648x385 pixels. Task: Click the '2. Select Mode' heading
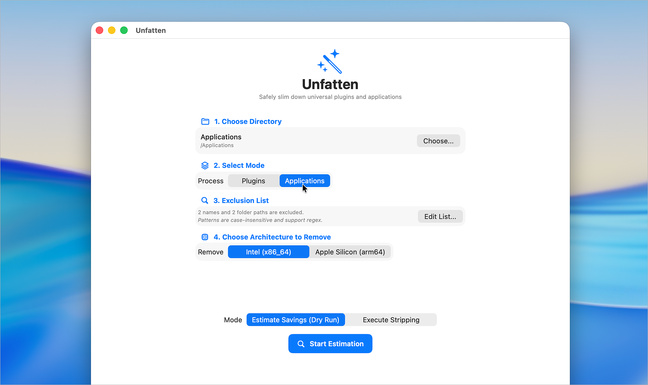[239, 166]
